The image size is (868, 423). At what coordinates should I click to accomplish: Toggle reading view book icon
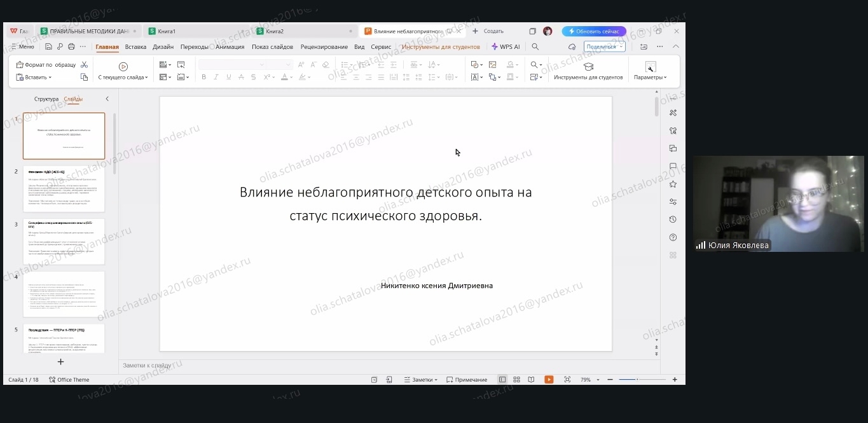click(531, 380)
